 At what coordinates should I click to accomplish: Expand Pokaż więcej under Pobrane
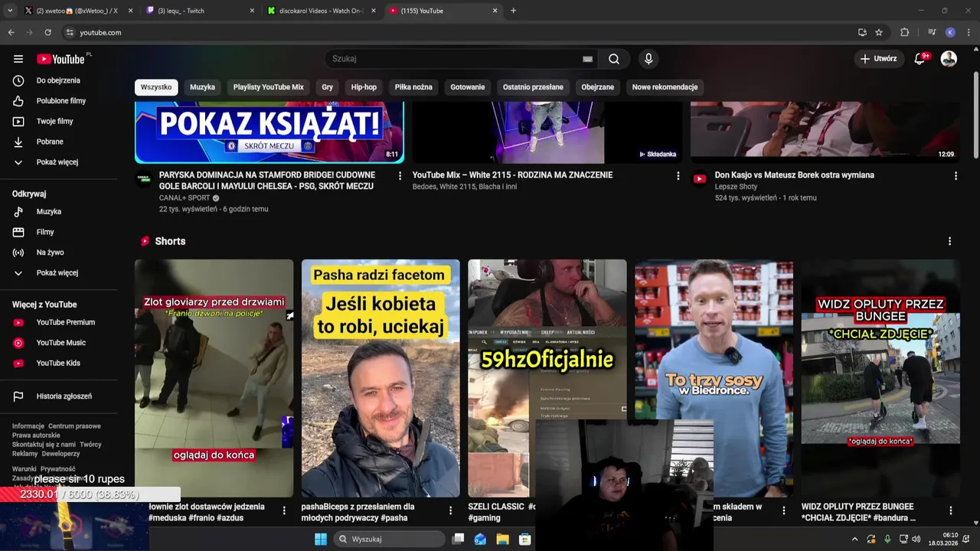point(58,162)
